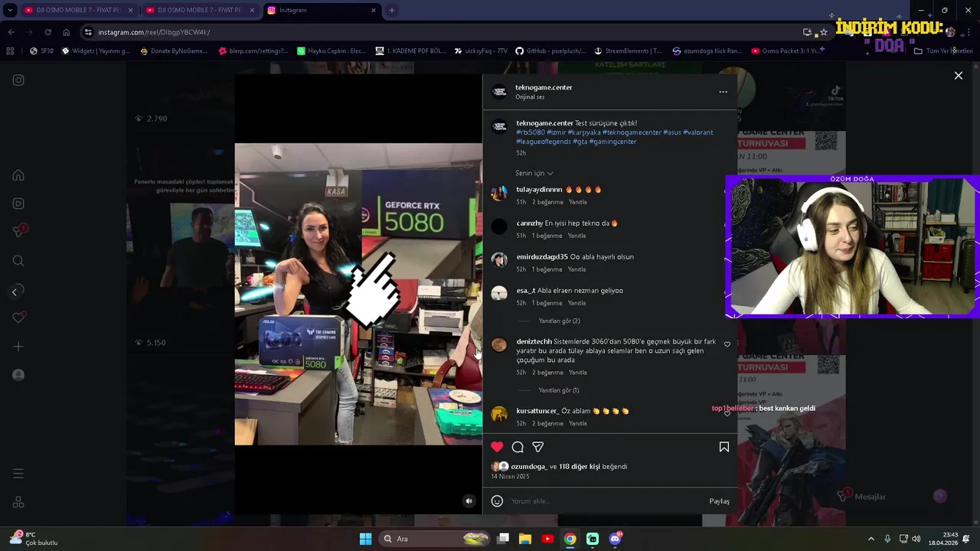Image resolution: width=980 pixels, height=551 pixels.
Task: Open the apps grid in the bookmarks bar
Action: pos(10,51)
